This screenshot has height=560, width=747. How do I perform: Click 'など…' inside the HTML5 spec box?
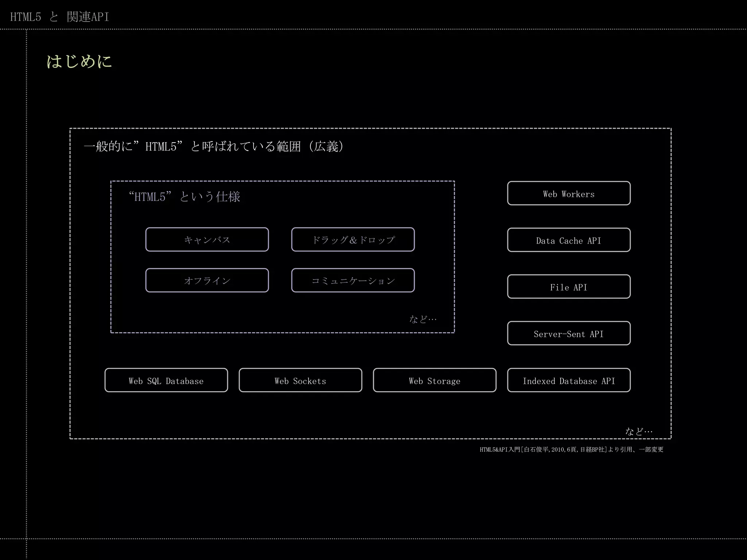tap(423, 319)
